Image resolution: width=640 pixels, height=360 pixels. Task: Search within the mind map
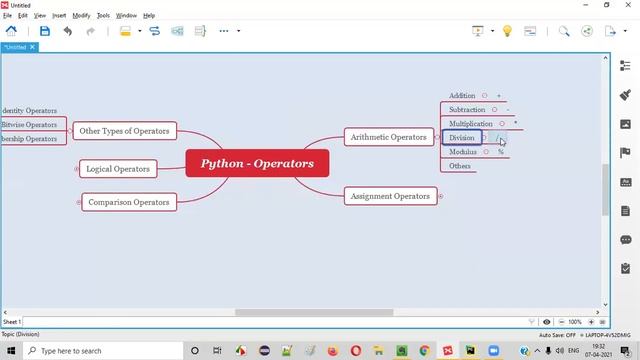pyautogui.click(x=564, y=31)
